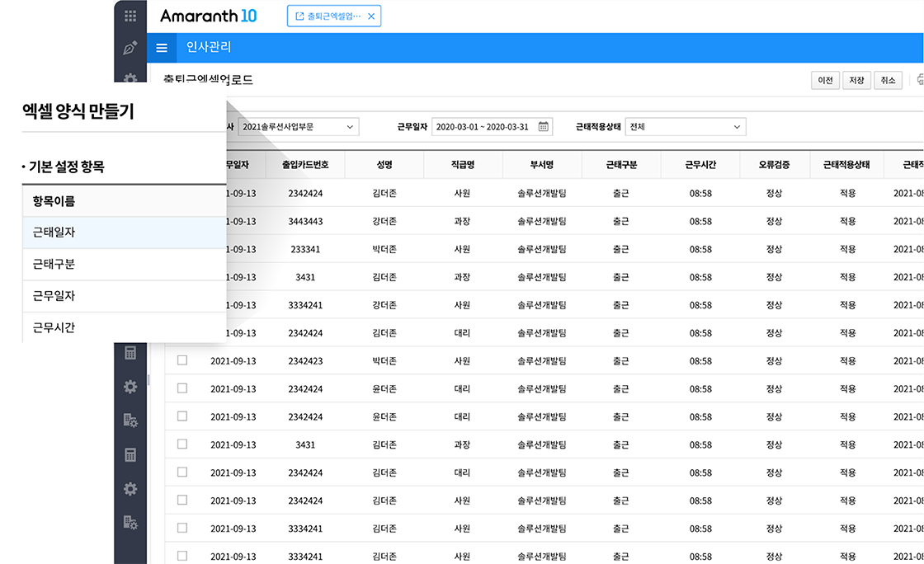Sort by 출입카드번호 column header
This screenshot has height=564, width=924.
pyautogui.click(x=305, y=165)
